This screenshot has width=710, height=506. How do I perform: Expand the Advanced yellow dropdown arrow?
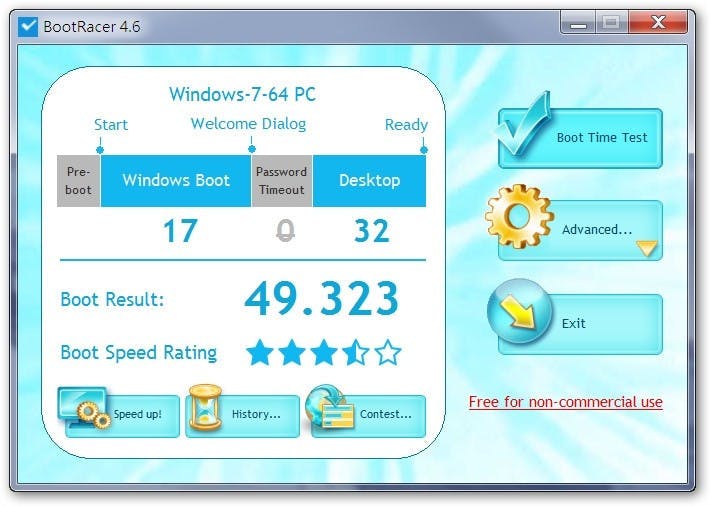click(647, 248)
